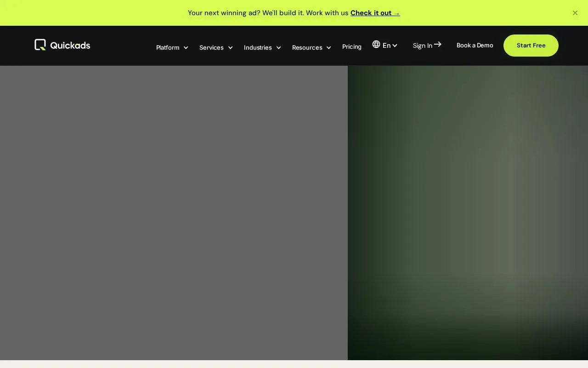Expand the Services chevron
This screenshot has width=588, height=368.
pos(230,48)
